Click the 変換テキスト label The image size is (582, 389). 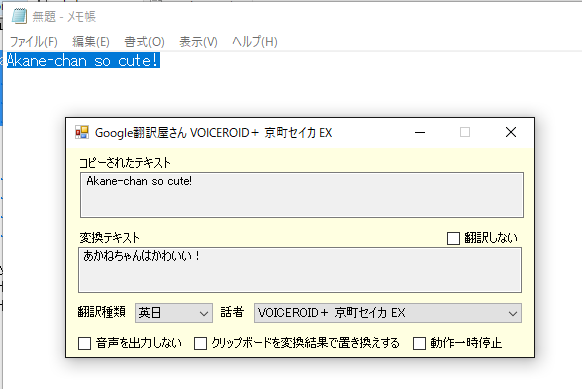point(109,238)
